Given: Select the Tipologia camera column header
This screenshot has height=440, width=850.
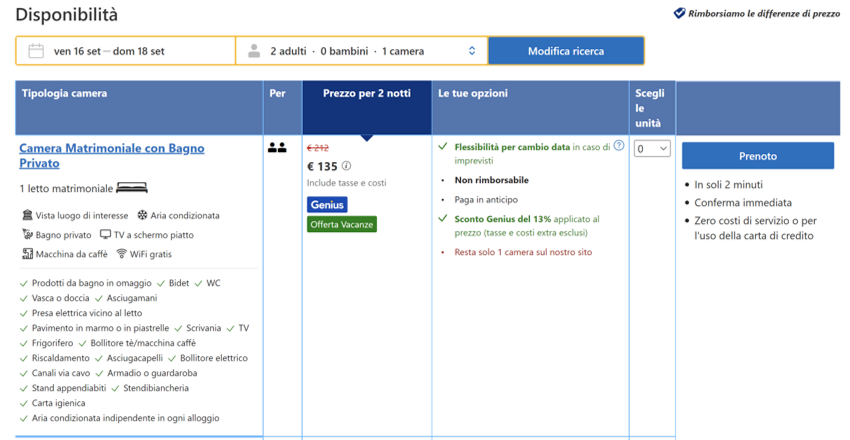Looking at the screenshot, I should pos(65,94).
